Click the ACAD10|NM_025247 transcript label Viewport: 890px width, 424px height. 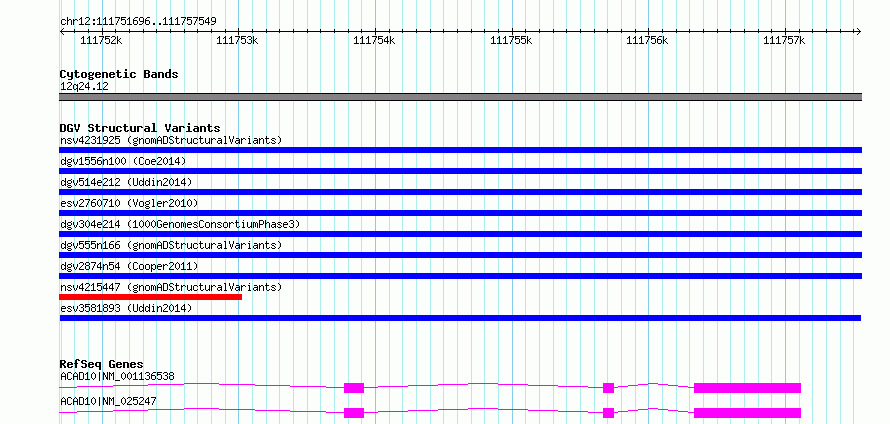click(108, 402)
